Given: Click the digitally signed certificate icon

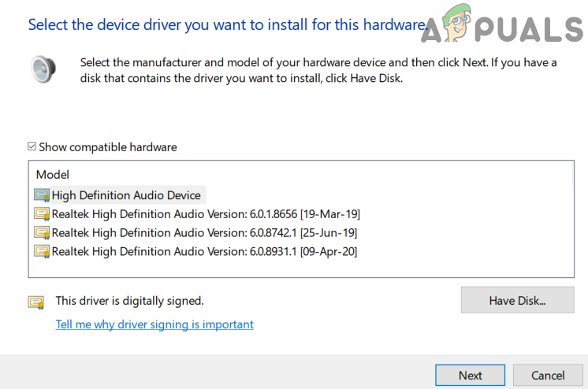Looking at the screenshot, I should click(36, 302).
